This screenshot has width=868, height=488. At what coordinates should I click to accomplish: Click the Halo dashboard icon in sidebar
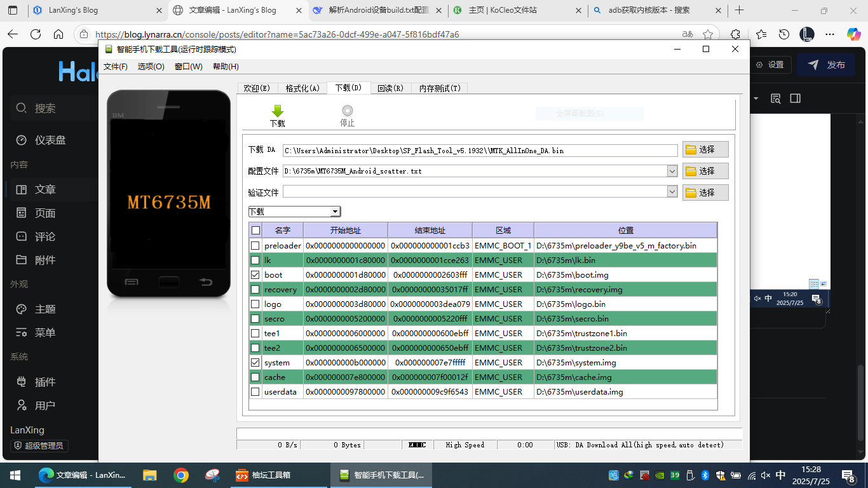(x=22, y=140)
